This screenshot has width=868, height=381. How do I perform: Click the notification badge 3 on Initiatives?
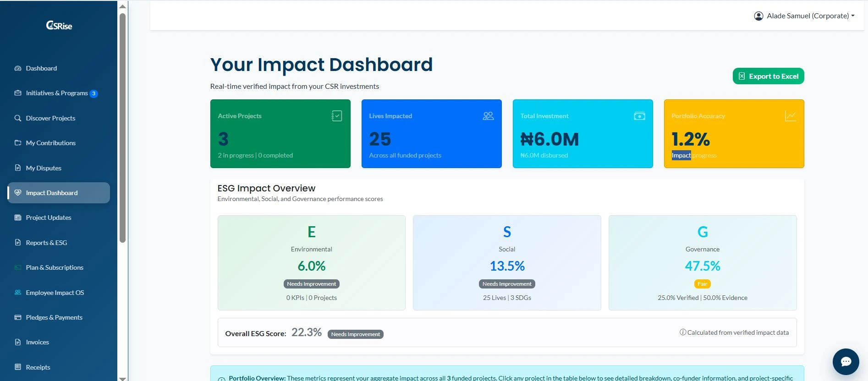94,93
